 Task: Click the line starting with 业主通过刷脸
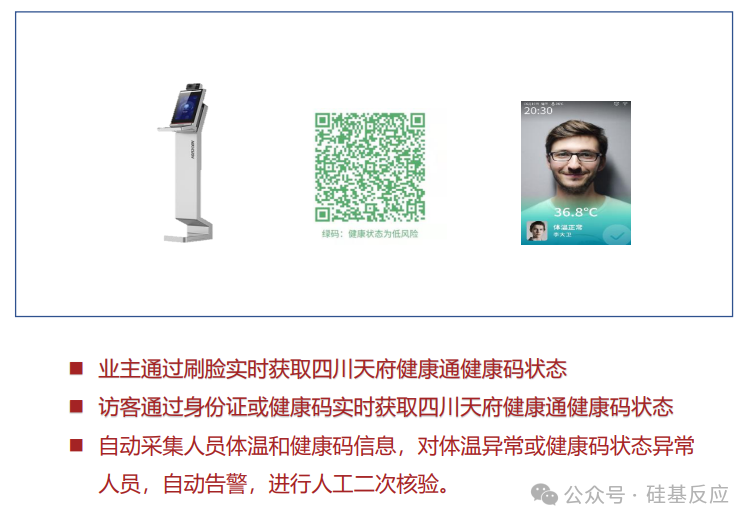point(332,369)
